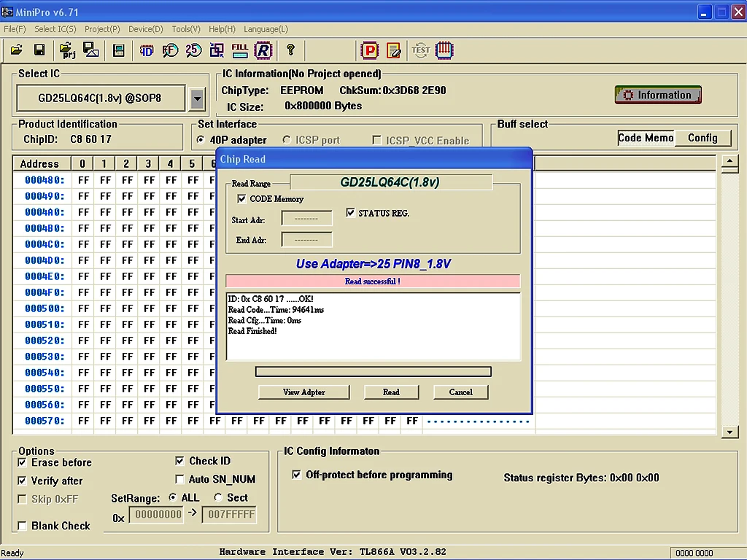Open the Project(P) menu

point(102,29)
